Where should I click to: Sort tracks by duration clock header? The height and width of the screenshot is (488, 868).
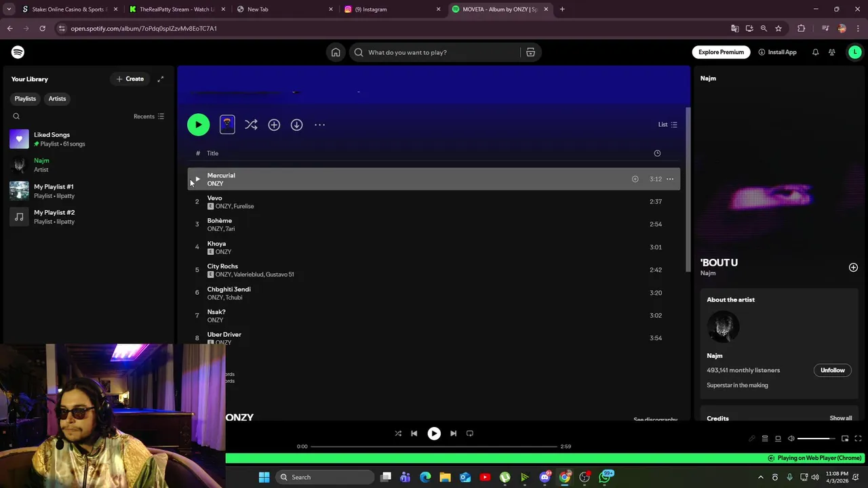[x=657, y=153]
